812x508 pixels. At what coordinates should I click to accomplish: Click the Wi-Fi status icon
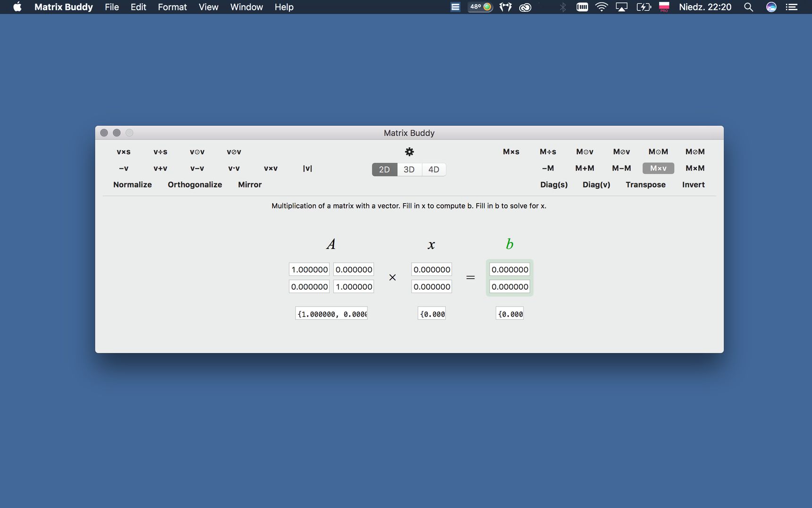601,7
